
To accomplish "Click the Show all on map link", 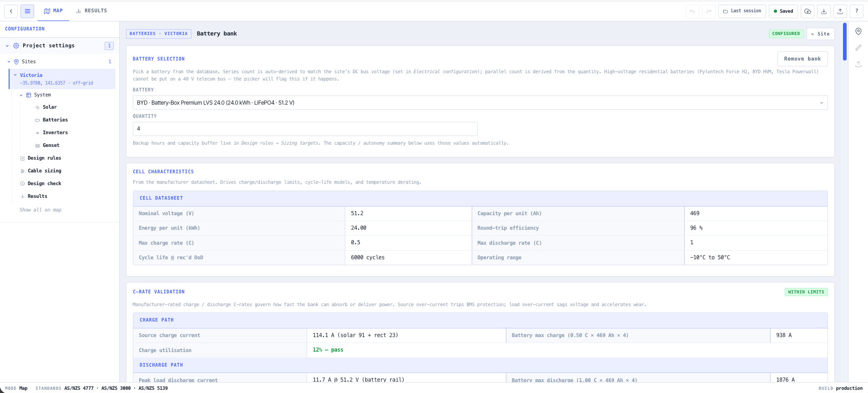I will (x=40, y=210).
